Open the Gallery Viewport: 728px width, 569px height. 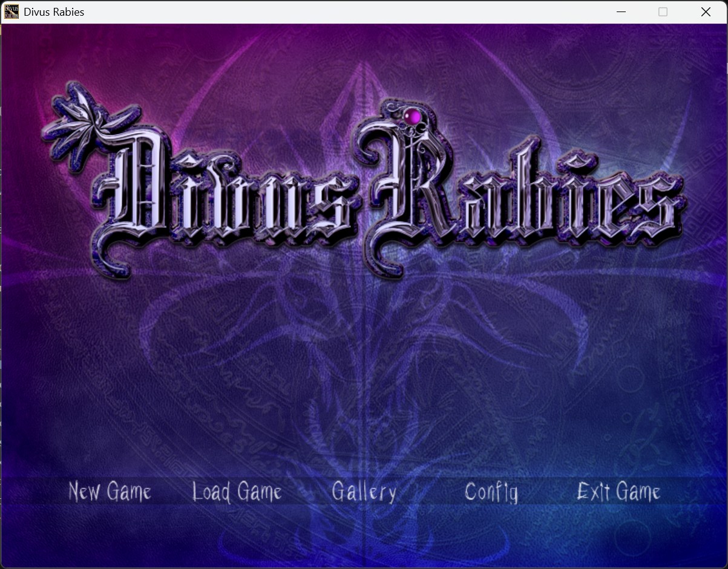click(364, 492)
